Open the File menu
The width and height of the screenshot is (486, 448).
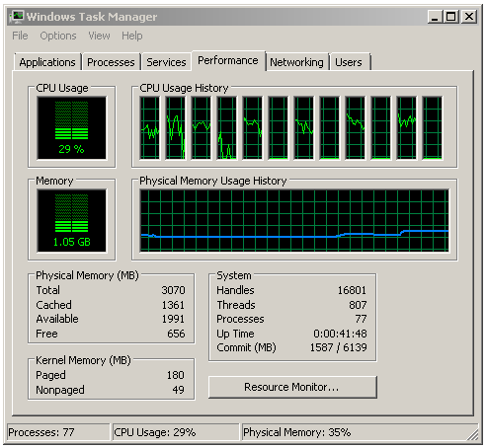(20, 36)
